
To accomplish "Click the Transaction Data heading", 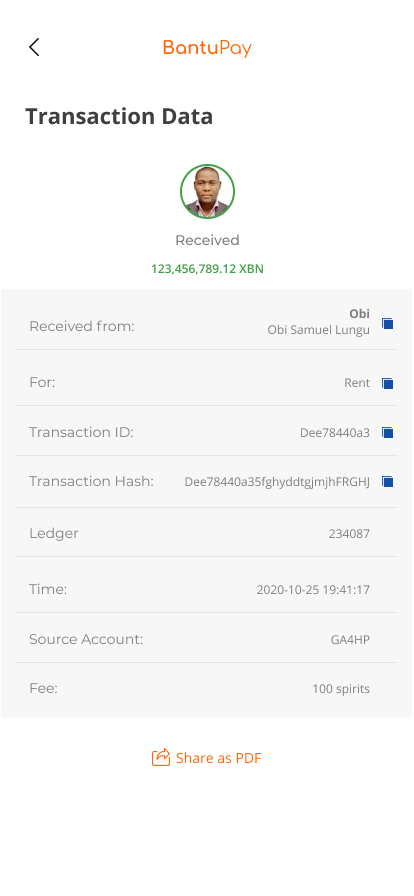I will (x=119, y=116).
